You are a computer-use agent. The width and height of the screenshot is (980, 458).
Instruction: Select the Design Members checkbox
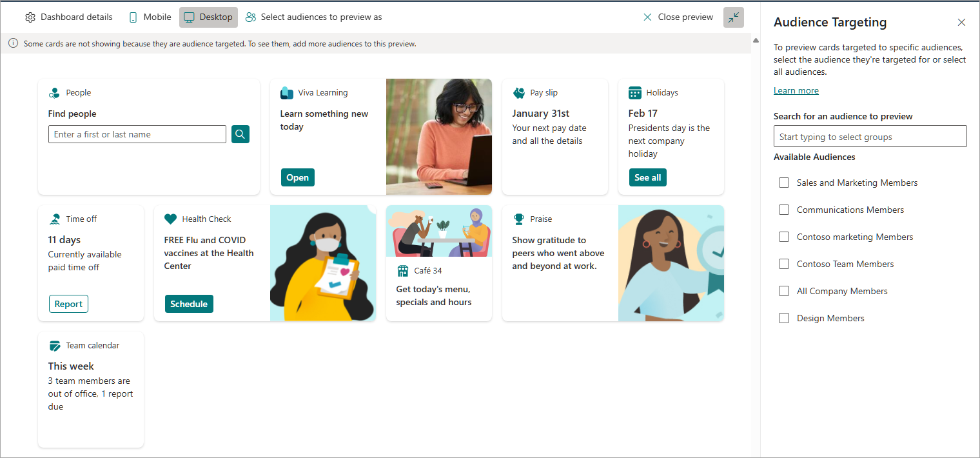784,318
